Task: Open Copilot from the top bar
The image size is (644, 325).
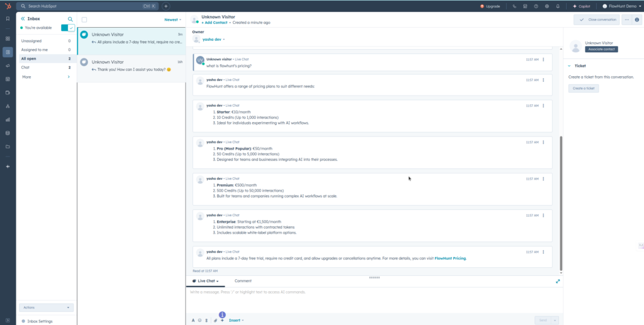Action: pos(582,6)
